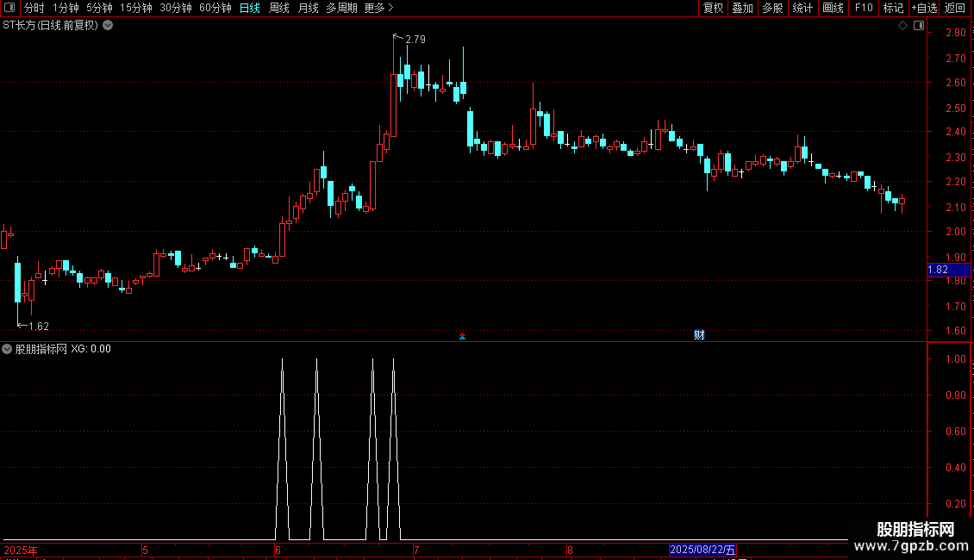This screenshot has height=560, width=974.
Task: Select the 1.62 low price label
Action: pos(39,326)
